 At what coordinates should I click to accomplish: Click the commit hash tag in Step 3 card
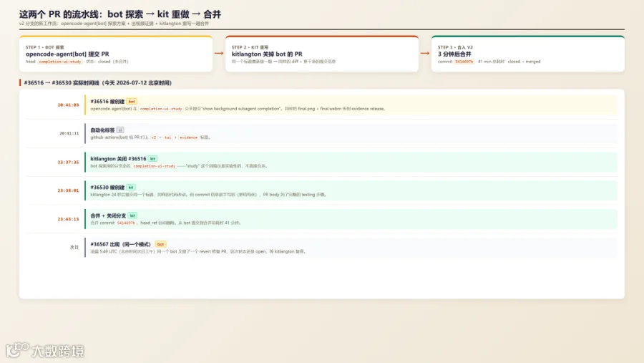(464, 62)
